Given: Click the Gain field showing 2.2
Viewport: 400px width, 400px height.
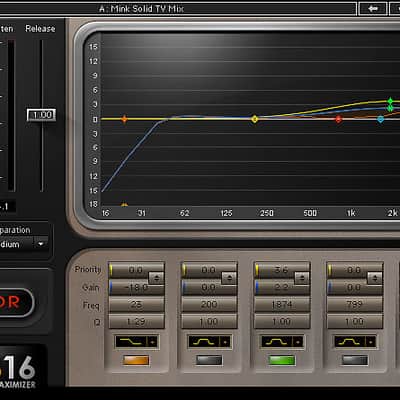Looking at the screenshot, I should pos(282,287).
